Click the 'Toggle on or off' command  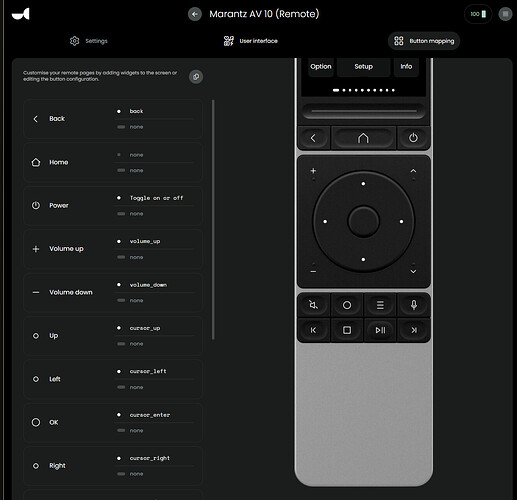(156, 198)
